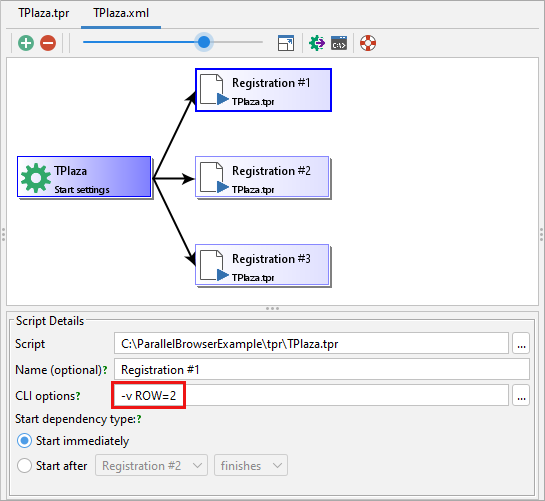Click the command line console icon
Screen dimensions: 545x501
pos(339,43)
